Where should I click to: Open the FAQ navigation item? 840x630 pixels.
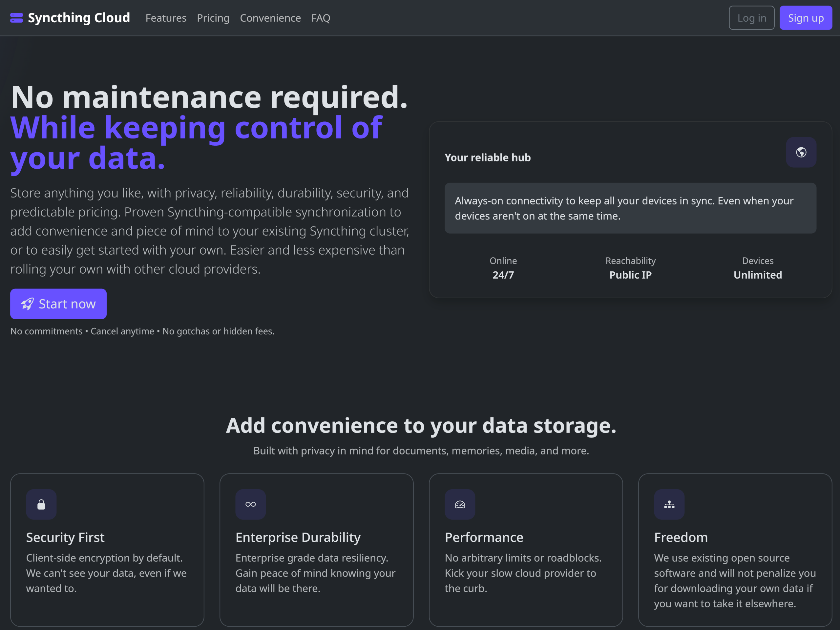[321, 18]
